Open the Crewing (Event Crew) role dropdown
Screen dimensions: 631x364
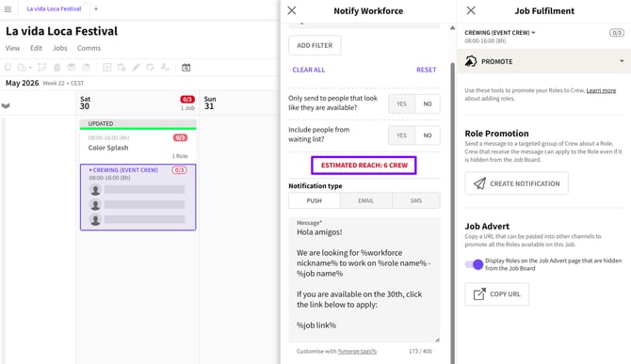point(500,33)
